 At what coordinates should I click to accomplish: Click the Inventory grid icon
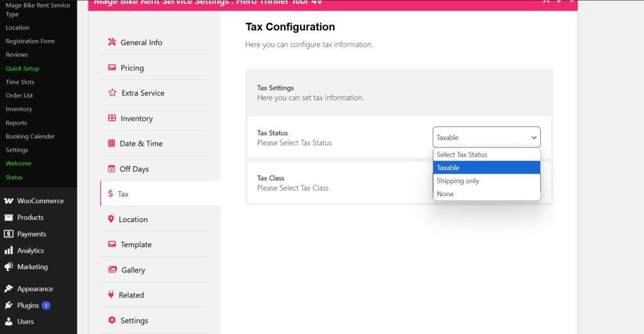point(112,118)
